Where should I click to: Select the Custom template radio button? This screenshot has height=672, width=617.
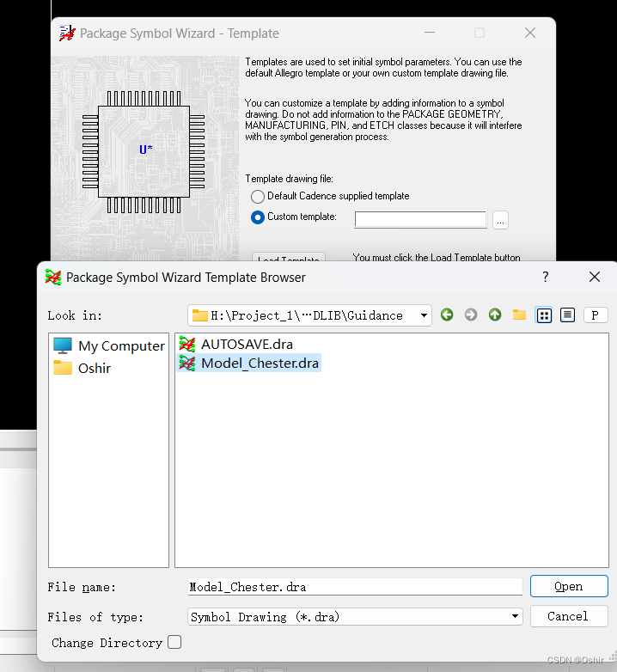click(258, 217)
